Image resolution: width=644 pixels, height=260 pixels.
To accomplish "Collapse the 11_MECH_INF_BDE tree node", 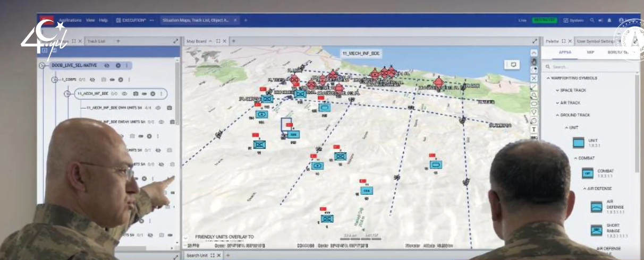I will point(67,94).
